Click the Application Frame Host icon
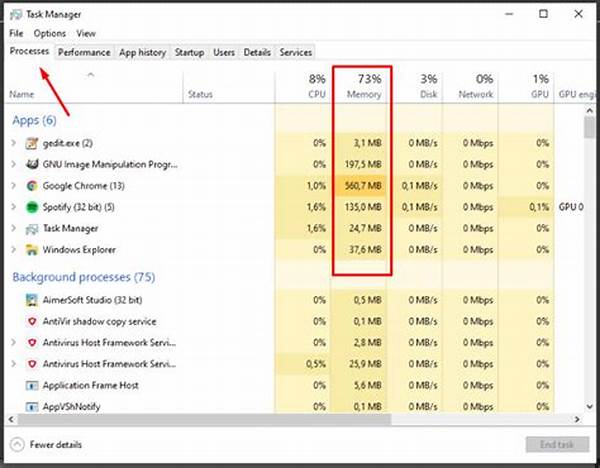Screen dimensions: 600x468 coord(32,385)
